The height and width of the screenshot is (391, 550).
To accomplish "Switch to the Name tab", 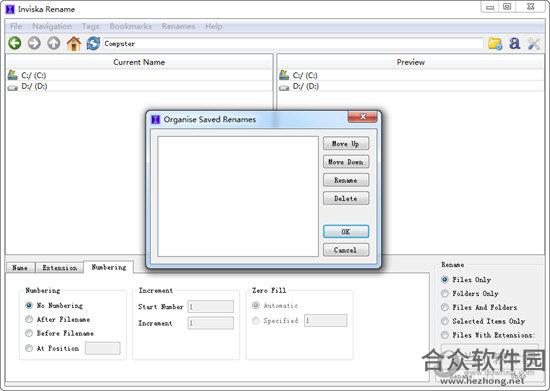I will [20, 268].
